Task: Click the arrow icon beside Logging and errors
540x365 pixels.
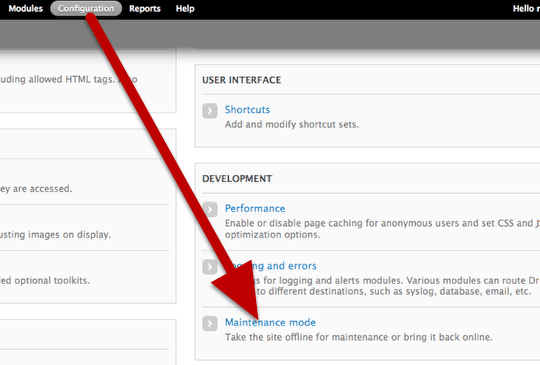Action: 210,267
